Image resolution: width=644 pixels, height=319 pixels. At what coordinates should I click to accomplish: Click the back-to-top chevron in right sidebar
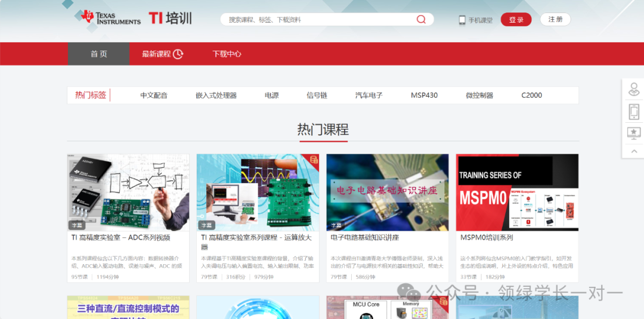[634, 151]
